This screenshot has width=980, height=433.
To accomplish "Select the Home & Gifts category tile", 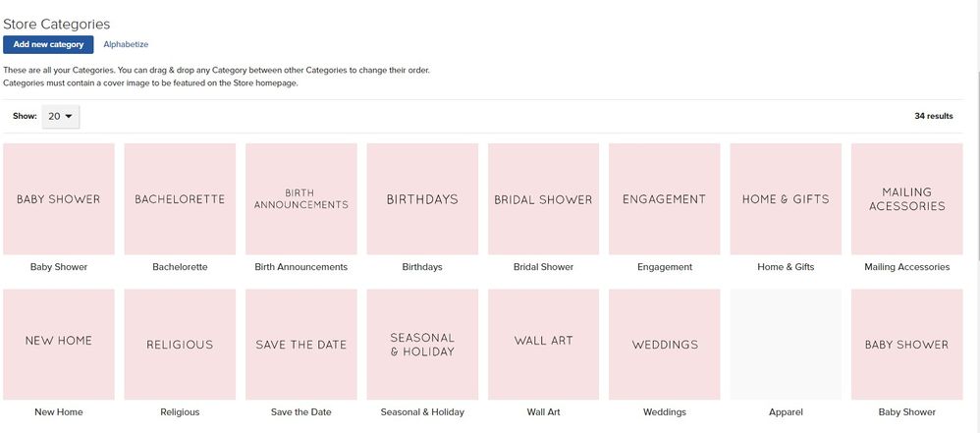I will tap(786, 198).
